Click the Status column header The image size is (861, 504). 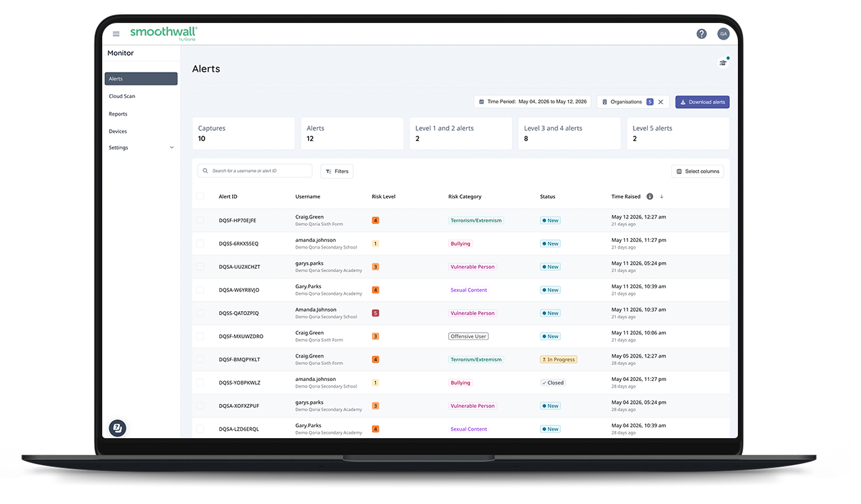click(548, 197)
